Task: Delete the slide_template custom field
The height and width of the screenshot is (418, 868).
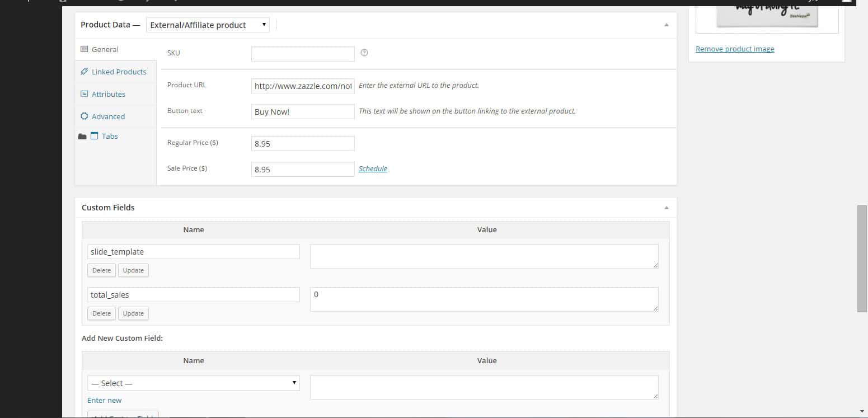Action: click(101, 270)
